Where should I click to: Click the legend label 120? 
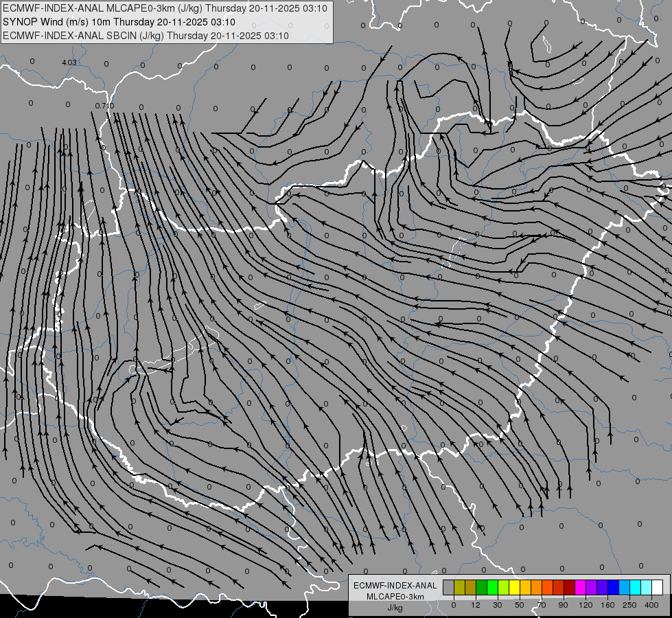586,605
